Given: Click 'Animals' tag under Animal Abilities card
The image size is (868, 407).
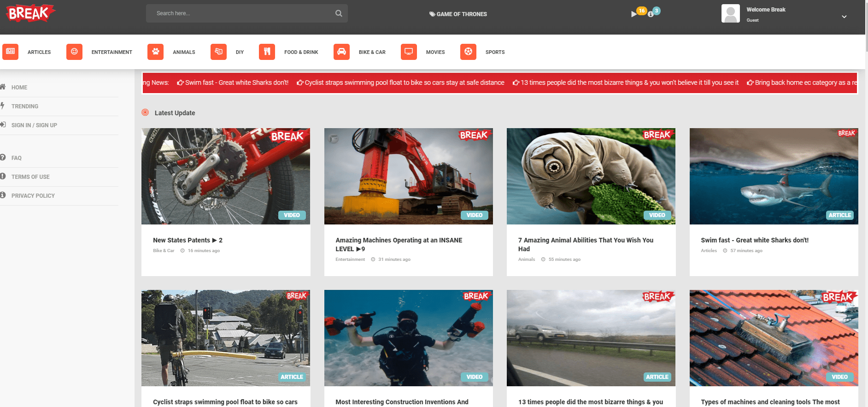Looking at the screenshot, I should pyautogui.click(x=527, y=260).
